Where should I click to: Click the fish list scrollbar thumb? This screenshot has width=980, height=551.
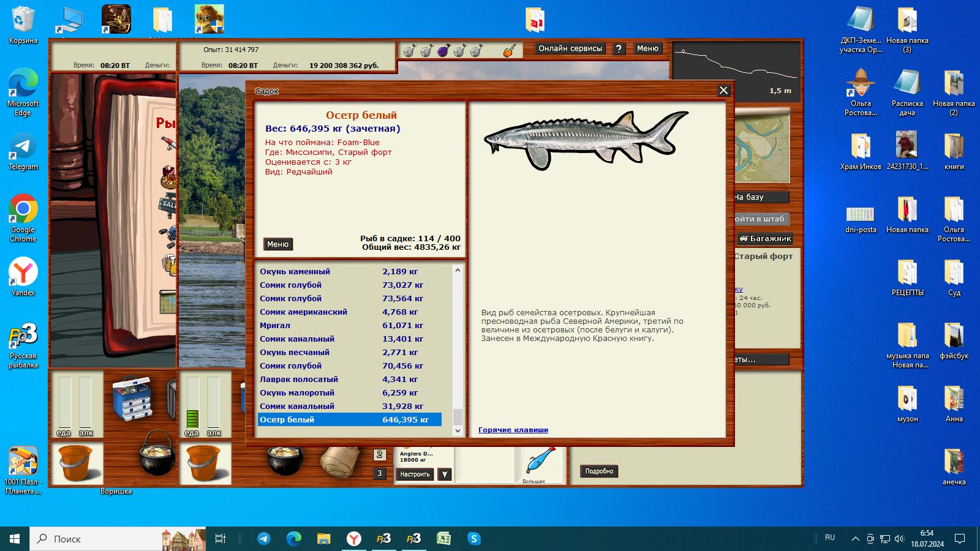[x=458, y=417]
